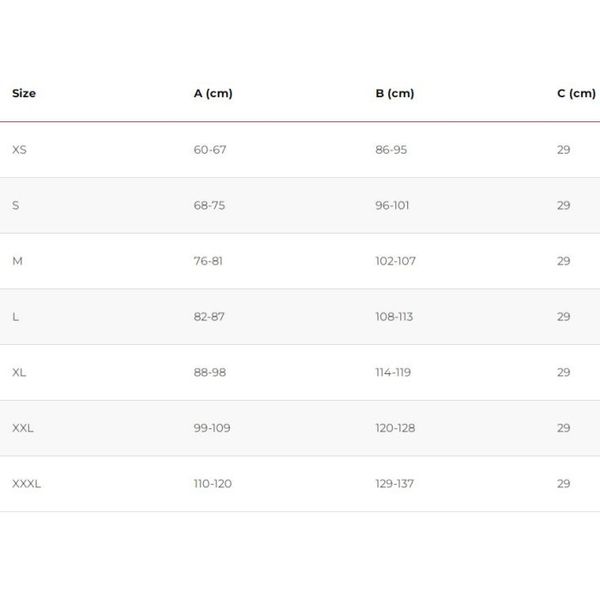The width and height of the screenshot is (600, 600).
Task: Click the 60-67 measurement cell
Action: tap(210, 150)
